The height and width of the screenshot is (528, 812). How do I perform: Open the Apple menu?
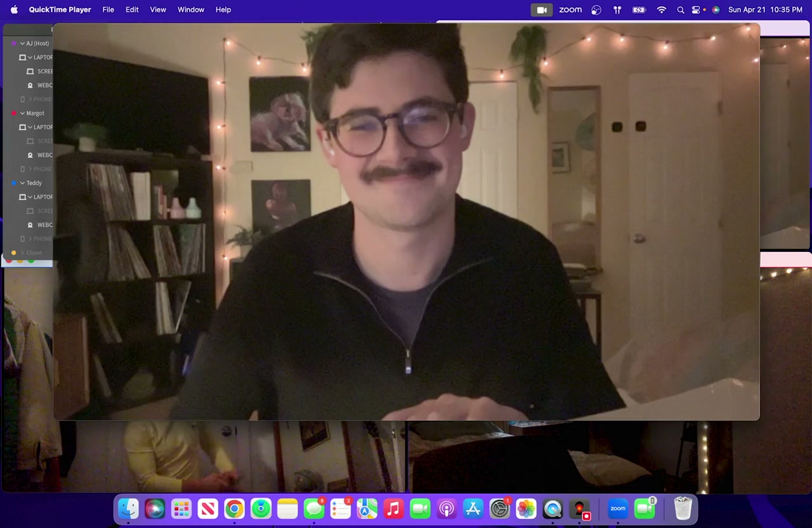pos(14,10)
